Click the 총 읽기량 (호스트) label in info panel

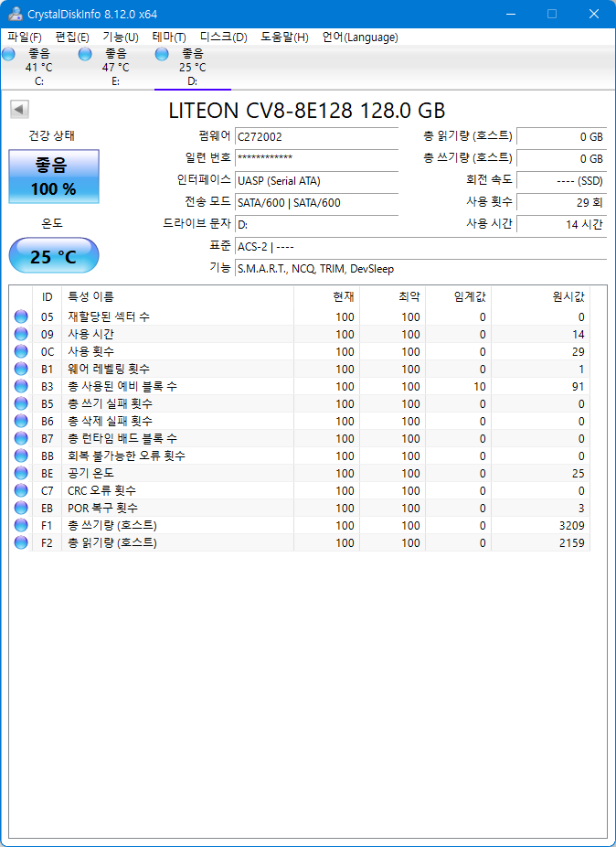468,136
